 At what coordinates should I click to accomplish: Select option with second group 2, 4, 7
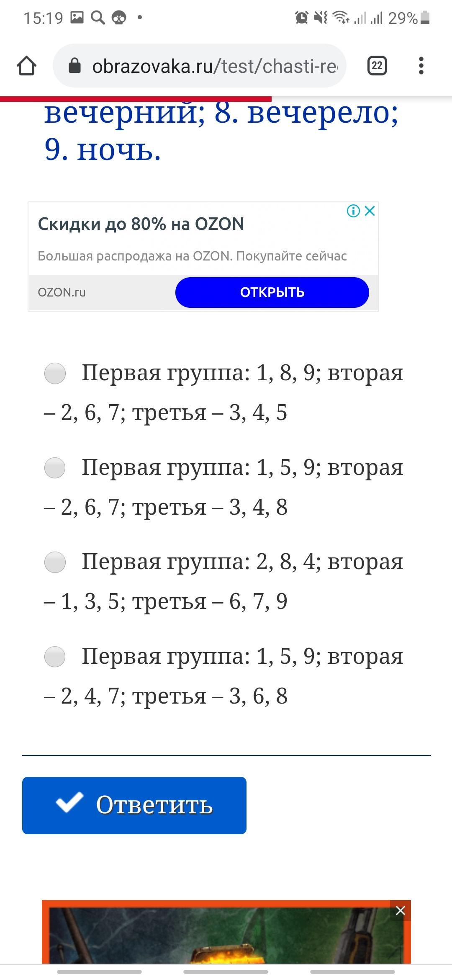(55, 657)
